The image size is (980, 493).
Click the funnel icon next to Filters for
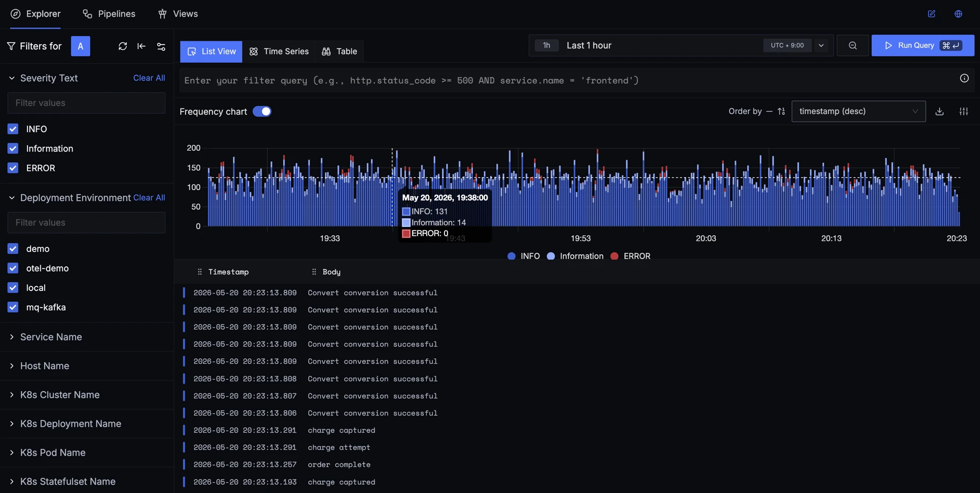(11, 46)
